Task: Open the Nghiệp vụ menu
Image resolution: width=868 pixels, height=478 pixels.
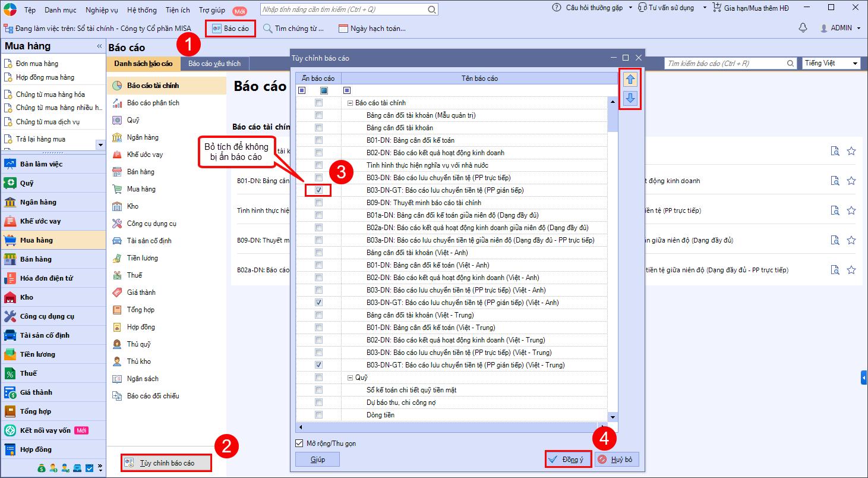Action: tap(102, 10)
